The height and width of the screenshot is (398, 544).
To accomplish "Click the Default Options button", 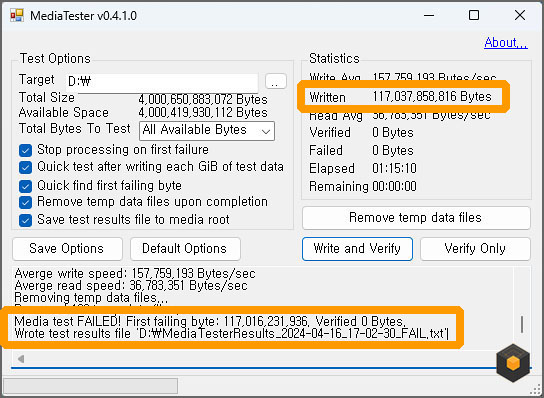I will click(185, 249).
